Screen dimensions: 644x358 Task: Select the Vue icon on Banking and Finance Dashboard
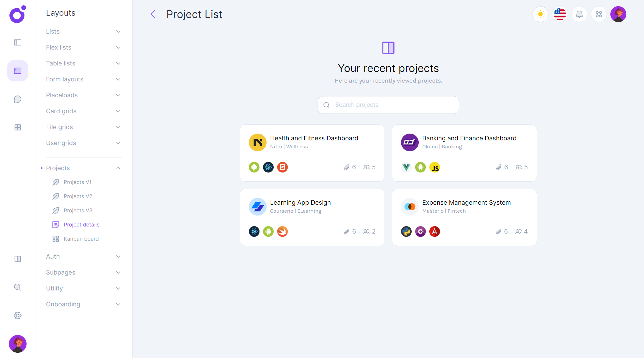click(406, 167)
